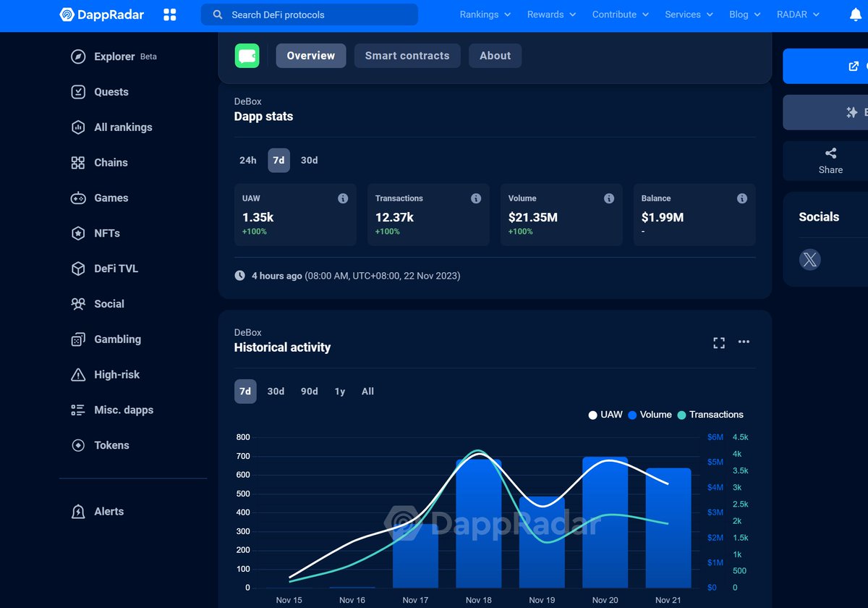Screen dimensions: 868x608
Task: Expand the Contribute dropdown
Action: coord(620,14)
